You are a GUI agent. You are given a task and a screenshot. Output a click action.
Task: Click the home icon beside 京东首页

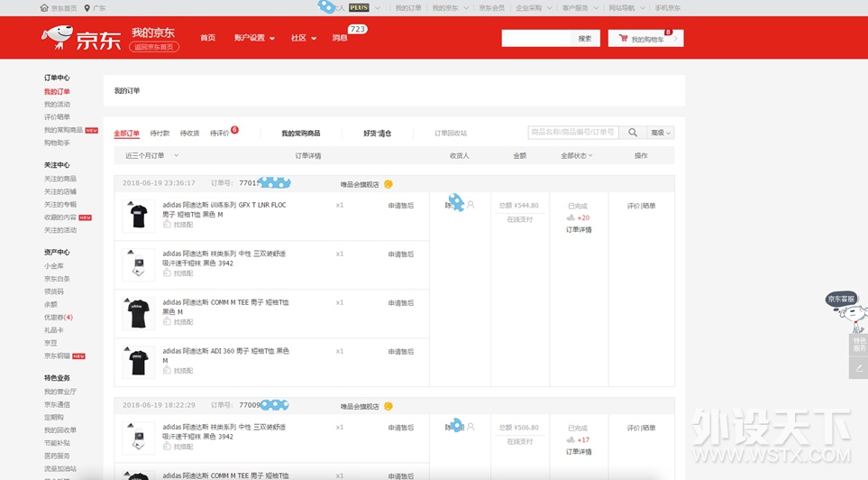coord(45,8)
